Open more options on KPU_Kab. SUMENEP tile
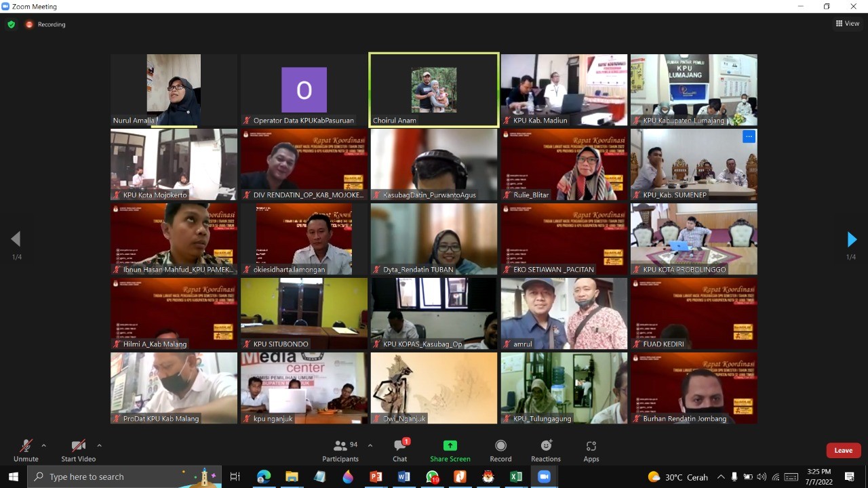Viewport: 868px width, 488px height. coord(749,136)
